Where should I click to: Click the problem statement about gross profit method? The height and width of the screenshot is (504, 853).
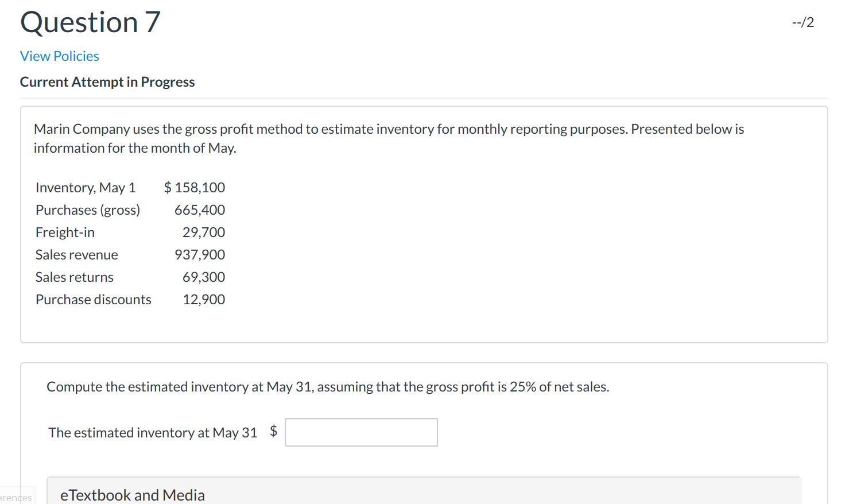tap(389, 129)
